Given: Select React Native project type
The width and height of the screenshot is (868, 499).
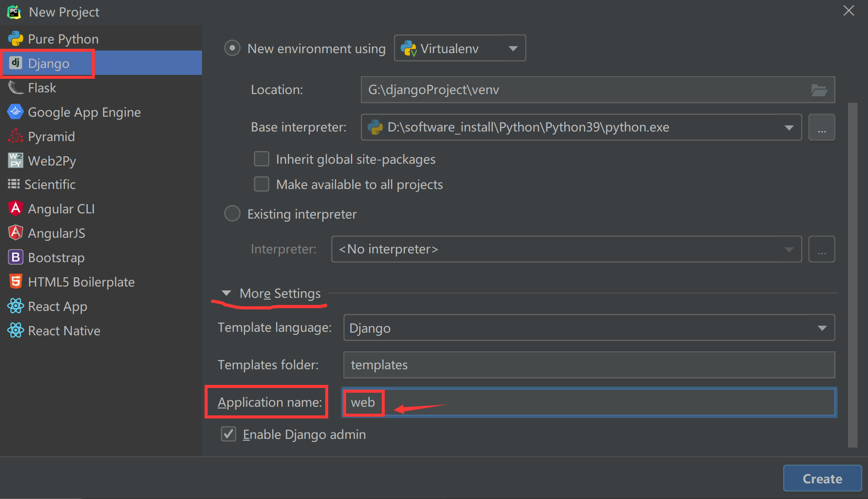Looking at the screenshot, I should coord(101,330).
